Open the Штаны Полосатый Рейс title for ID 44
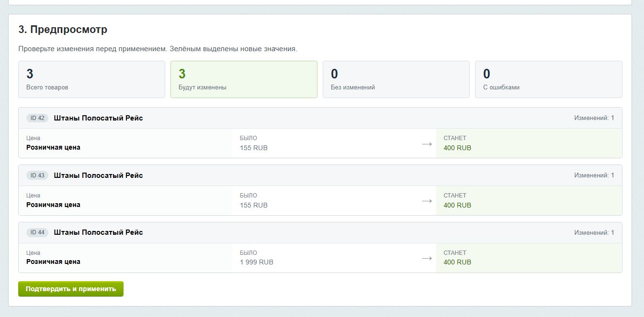Image resolution: width=644 pixels, height=317 pixels. coord(99,232)
